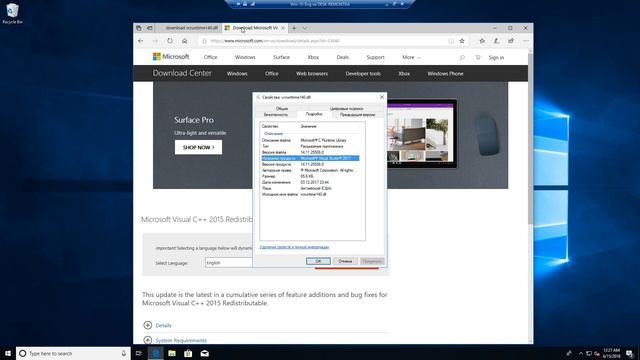
Task: Refresh the page in Edge
Action: 170,41
